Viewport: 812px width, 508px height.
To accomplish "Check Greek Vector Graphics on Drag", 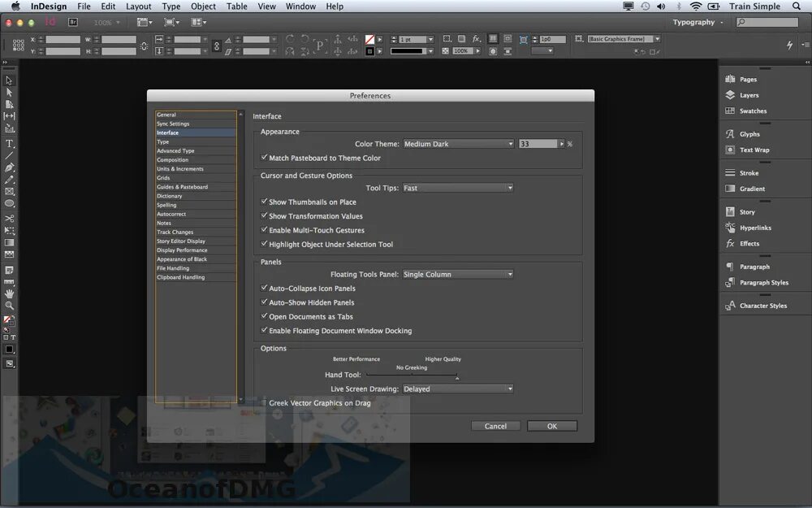I will (x=264, y=403).
